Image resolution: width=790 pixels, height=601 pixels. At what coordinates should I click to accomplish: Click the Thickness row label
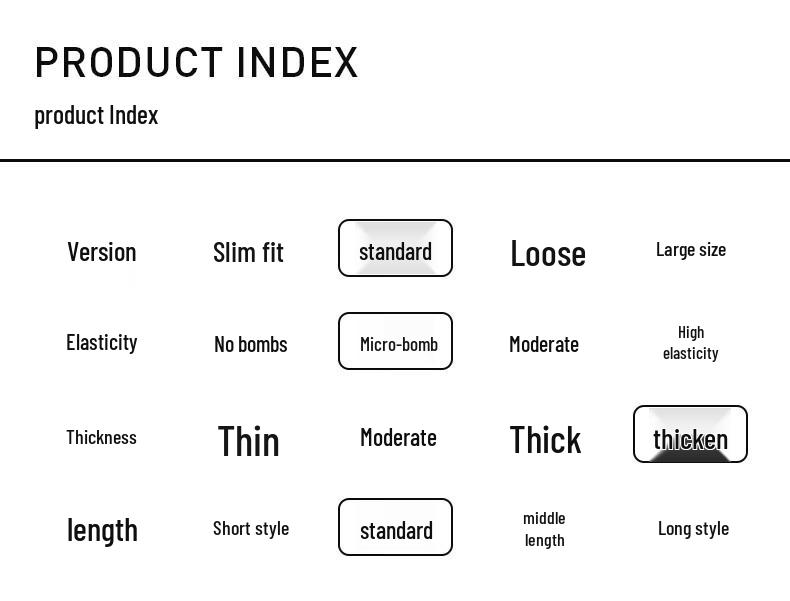pyautogui.click(x=101, y=437)
